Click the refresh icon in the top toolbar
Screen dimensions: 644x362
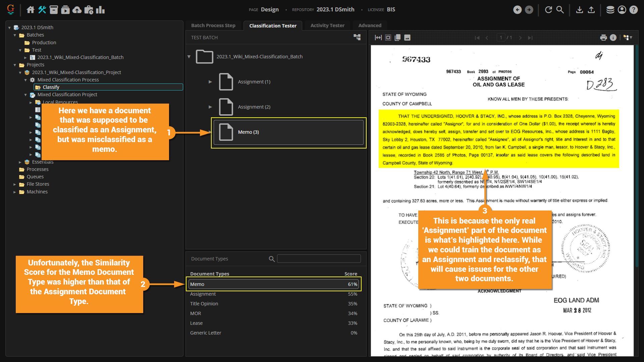pos(548,10)
